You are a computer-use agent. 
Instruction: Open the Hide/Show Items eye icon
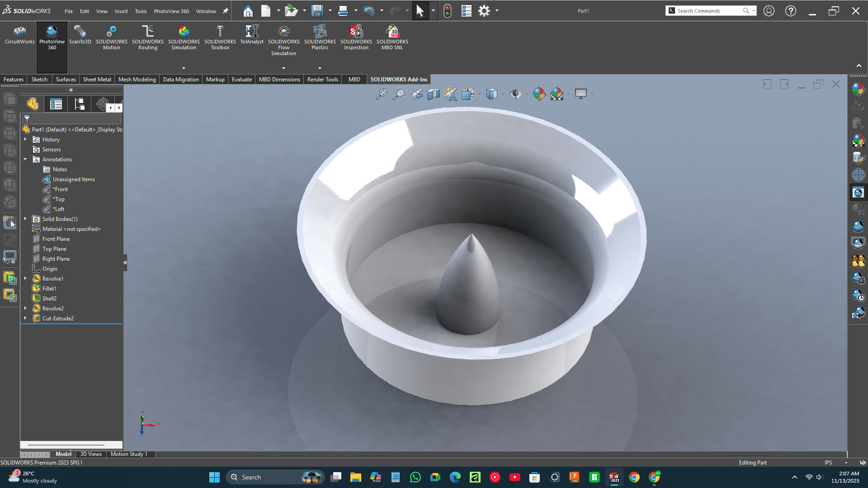coord(515,94)
